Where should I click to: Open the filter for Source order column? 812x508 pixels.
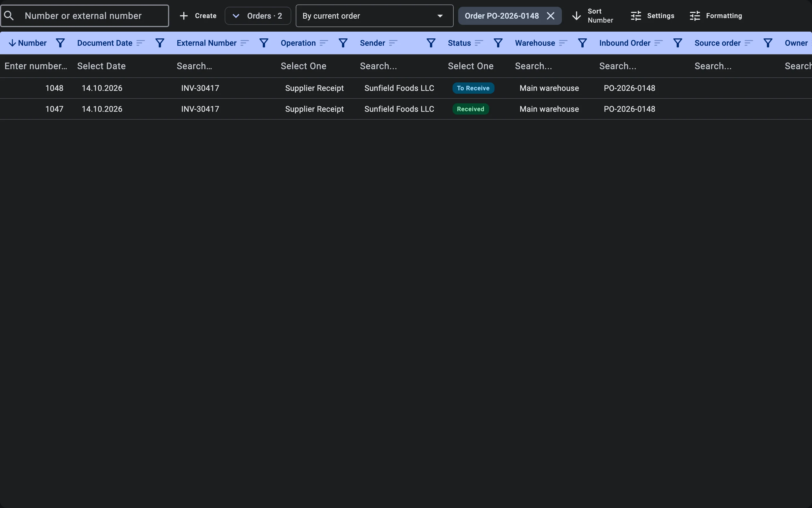[768, 43]
